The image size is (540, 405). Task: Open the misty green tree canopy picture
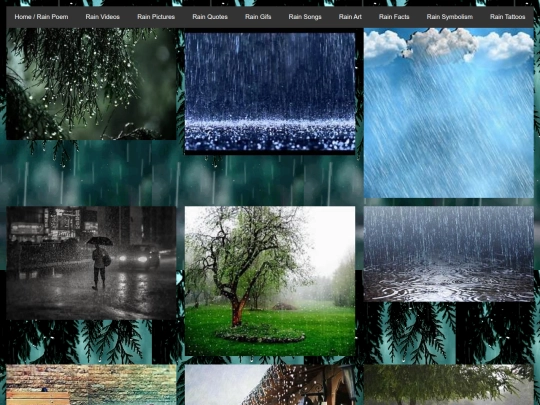point(449,385)
